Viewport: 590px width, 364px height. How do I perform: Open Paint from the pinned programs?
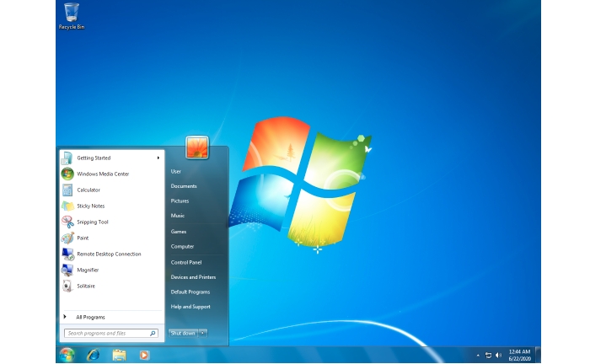[x=82, y=238]
